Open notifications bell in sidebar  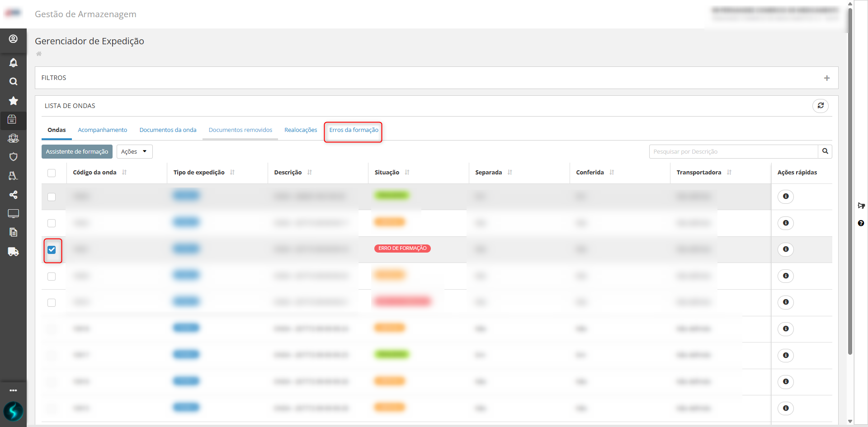[x=13, y=62]
